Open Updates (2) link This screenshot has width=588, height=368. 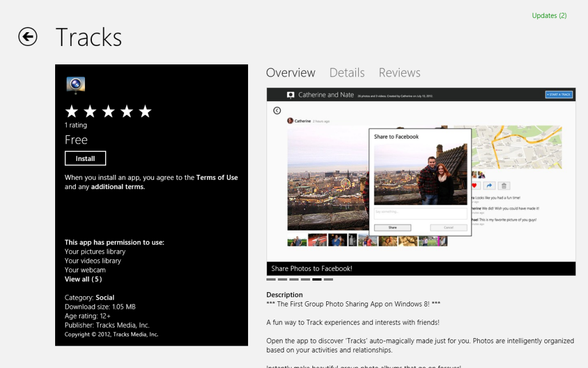coord(549,16)
